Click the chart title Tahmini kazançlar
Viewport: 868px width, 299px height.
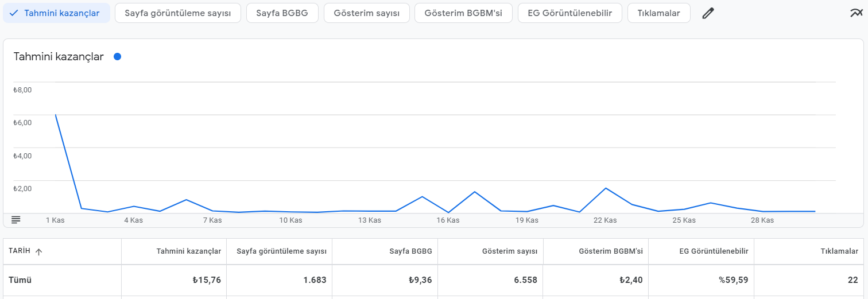59,57
